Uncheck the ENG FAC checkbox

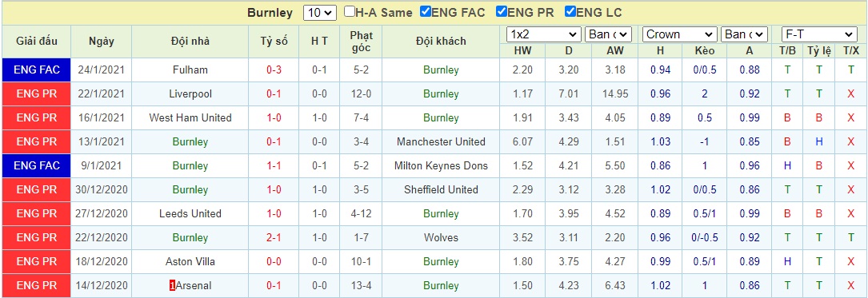pyautogui.click(x=425, y=12)
